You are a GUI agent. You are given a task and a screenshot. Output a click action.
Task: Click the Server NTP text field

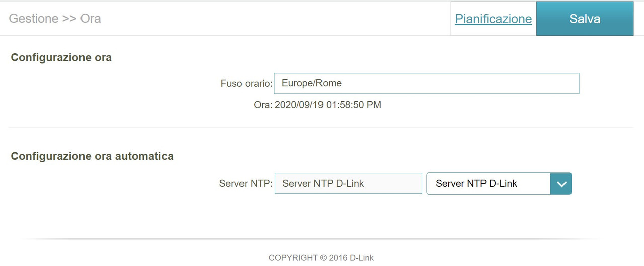(x=348, y=184)
